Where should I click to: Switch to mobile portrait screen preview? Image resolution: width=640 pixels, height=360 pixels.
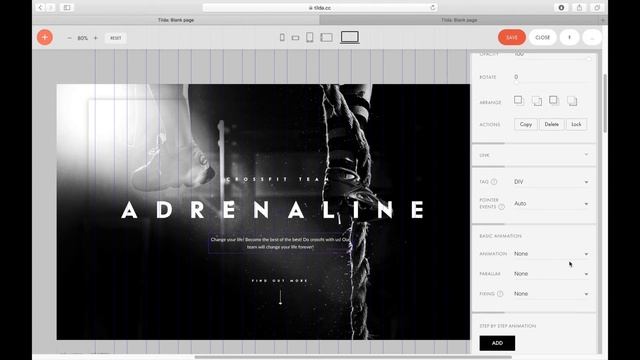point(282,38)
